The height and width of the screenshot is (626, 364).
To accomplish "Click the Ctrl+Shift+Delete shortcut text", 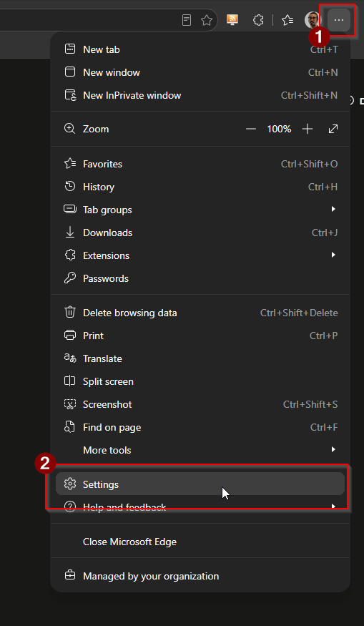I will (299, 313).
